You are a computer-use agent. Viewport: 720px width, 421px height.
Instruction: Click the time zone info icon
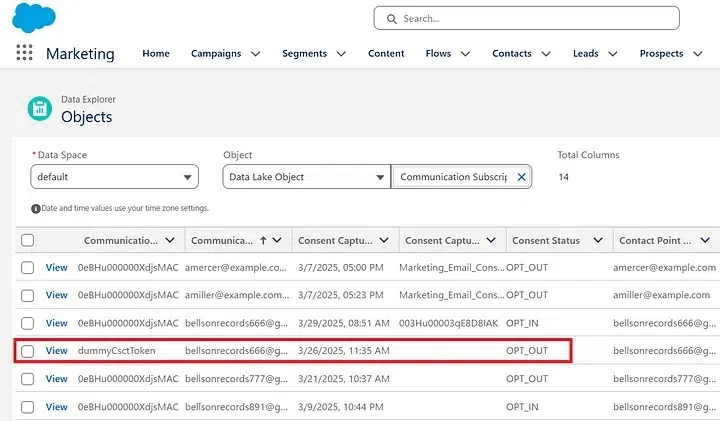coord(35,208)
